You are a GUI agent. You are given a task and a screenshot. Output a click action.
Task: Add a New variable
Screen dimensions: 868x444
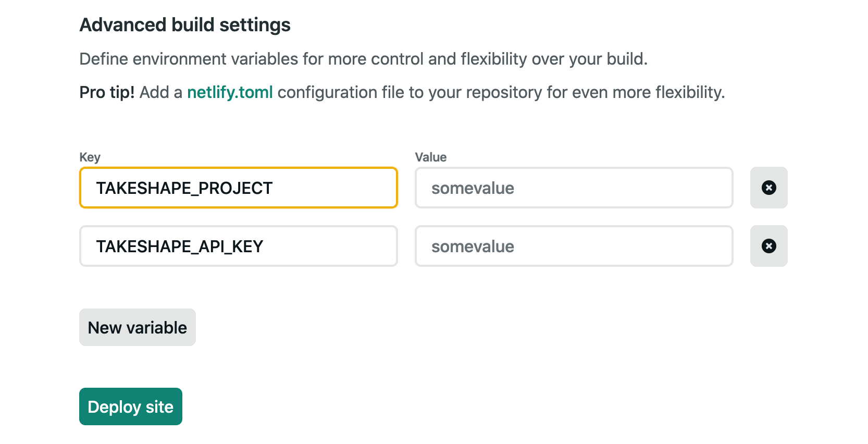(x=138, y=327)
